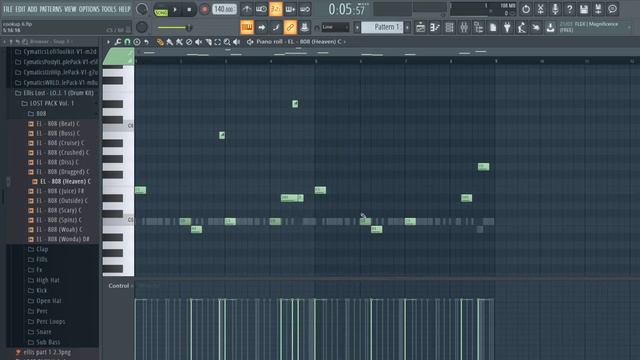This screenshot has width=640, height=360.
Task: Click the Play button in transport
Action: (175, 9)
